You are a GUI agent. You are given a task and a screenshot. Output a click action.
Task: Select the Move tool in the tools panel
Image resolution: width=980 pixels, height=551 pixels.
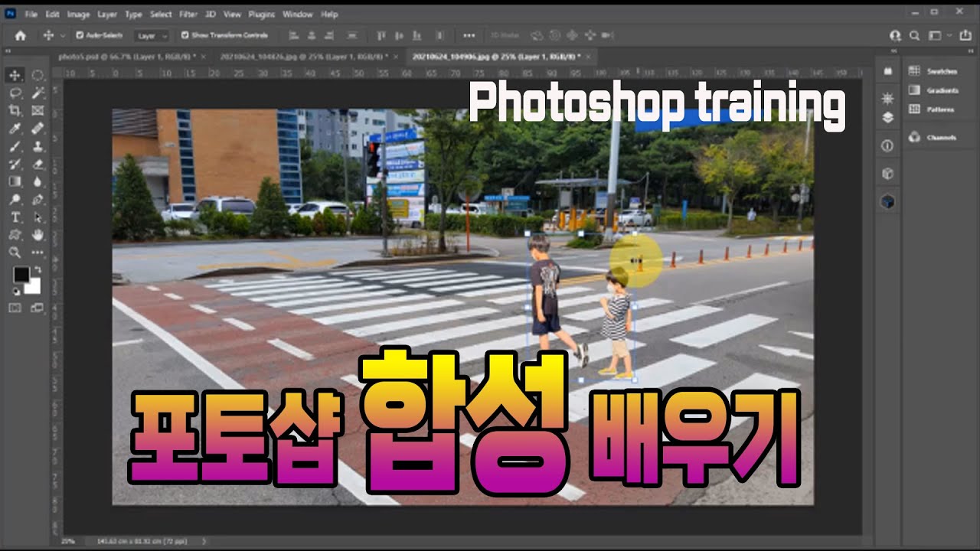(15, 75)
